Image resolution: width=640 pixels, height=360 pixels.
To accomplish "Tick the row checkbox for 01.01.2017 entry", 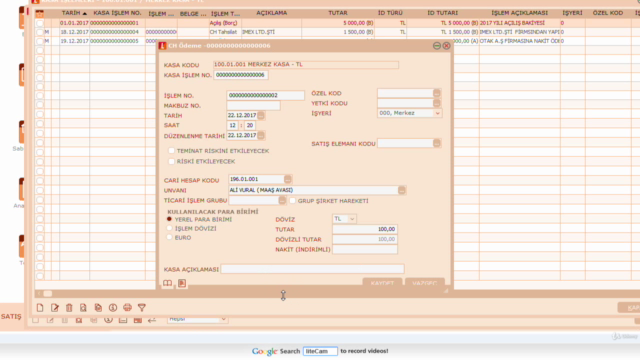I will click(x=40, y=23).
